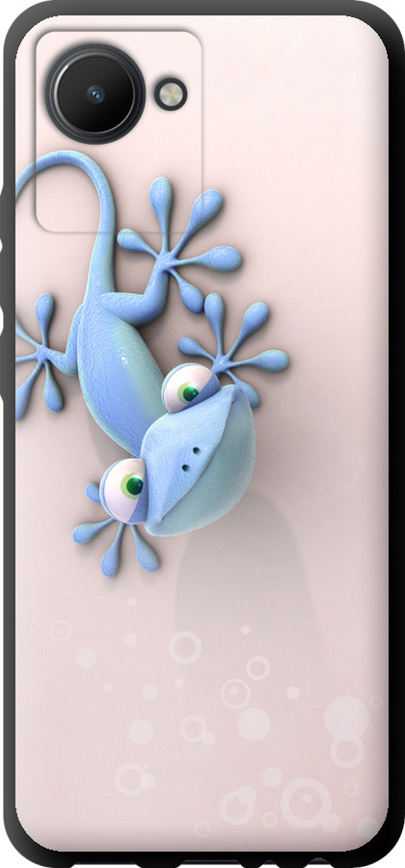Click the rounded camera module outline
405x868 pixels.
[119, 132]
